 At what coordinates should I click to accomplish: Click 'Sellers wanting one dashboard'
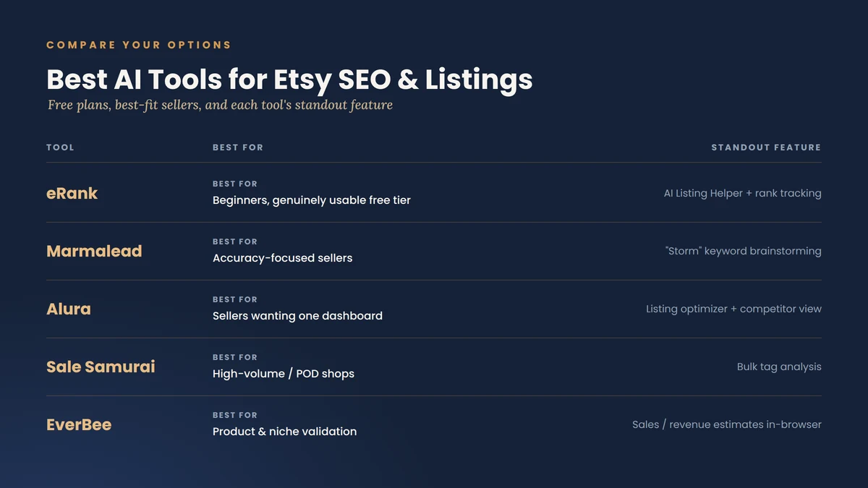click(297, 316)
